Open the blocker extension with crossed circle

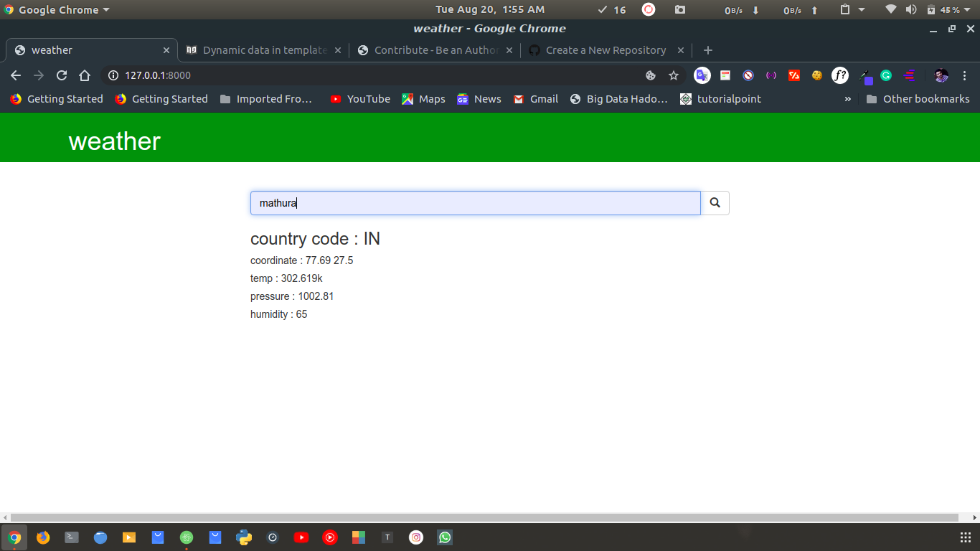point(748,75)
